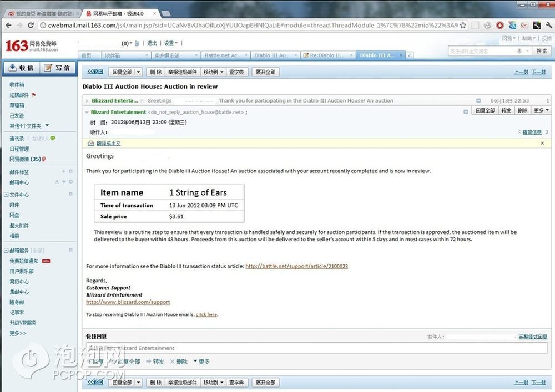This screenshot has width=555, height=392.
Task: Open 记事本 notepad
Action: click(x=17, y=313)
